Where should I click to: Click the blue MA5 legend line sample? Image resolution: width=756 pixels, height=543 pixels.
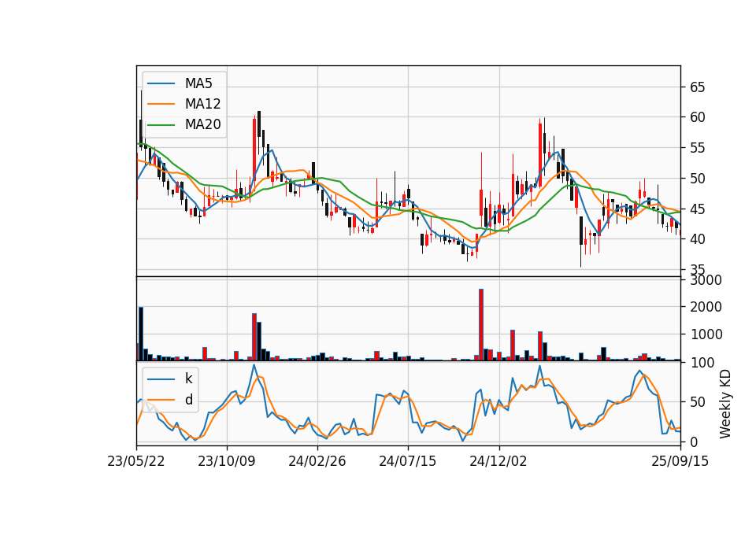[161, 84]
